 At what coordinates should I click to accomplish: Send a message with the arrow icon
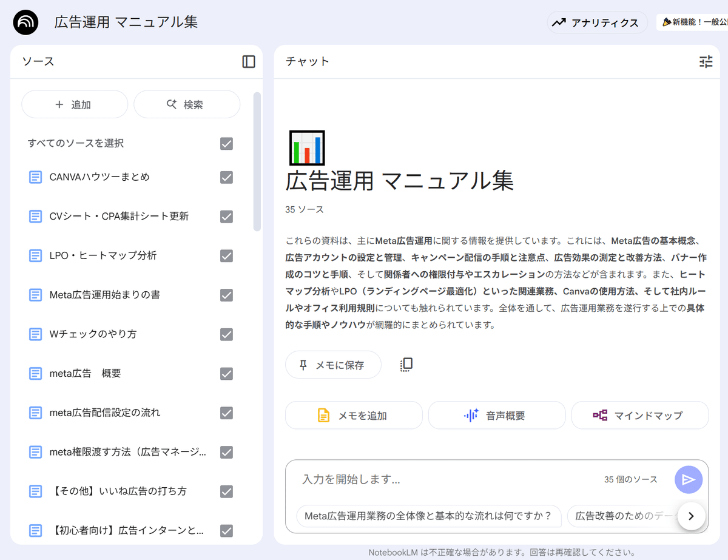point(688,479)
